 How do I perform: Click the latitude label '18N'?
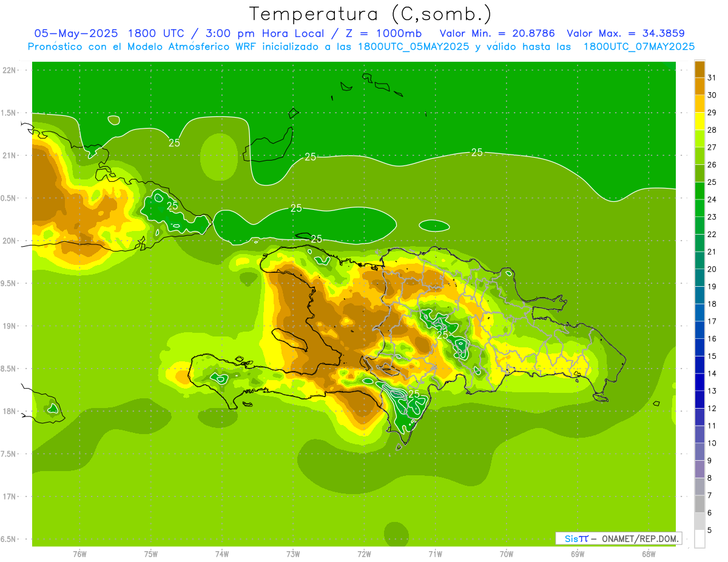tap(10, 411)
